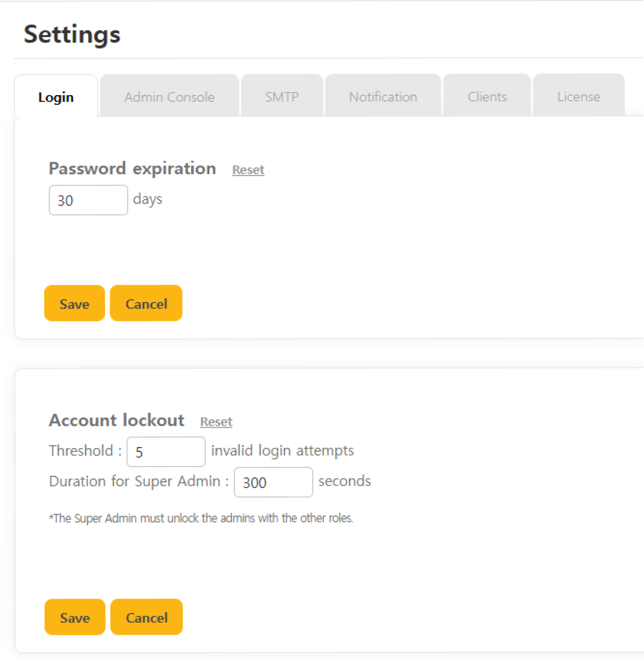Viewport: 644px width, 668px height.
Task: Click the Account lockout heading
Action: tap(116, 420)
